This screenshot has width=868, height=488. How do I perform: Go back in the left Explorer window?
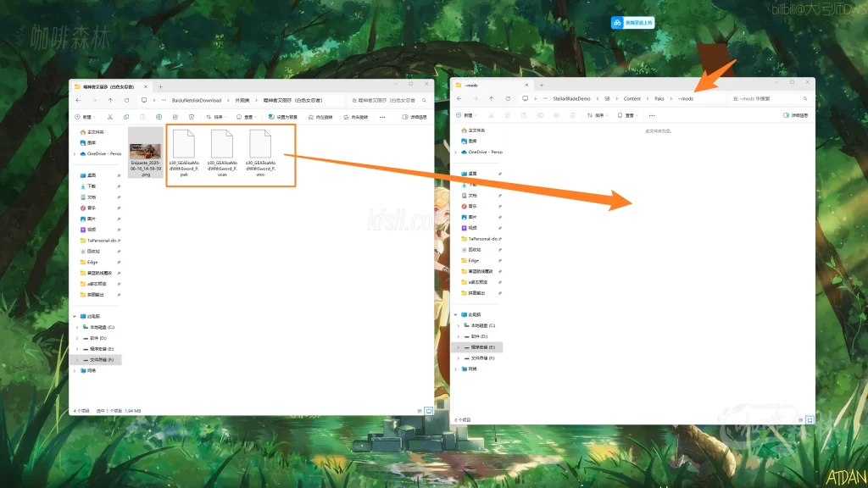78,100
